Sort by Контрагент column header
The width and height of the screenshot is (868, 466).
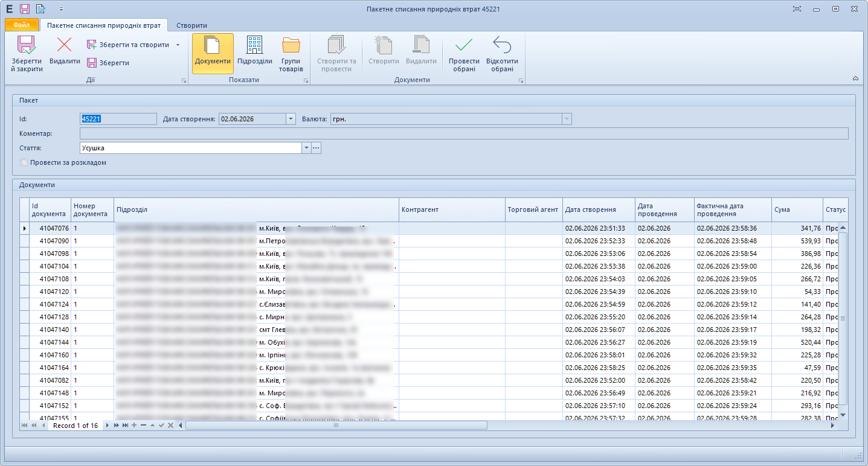tap(452, 209)
